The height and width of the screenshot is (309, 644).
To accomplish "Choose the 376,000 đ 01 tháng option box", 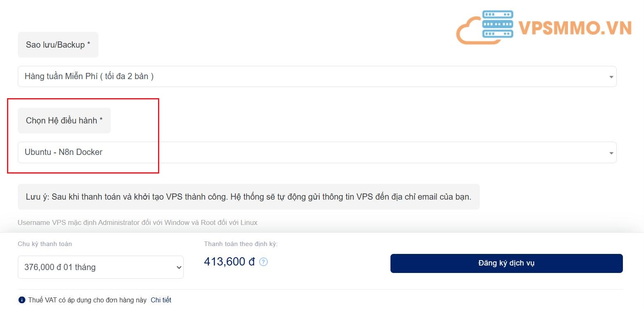I will click(x=101, y=267).
